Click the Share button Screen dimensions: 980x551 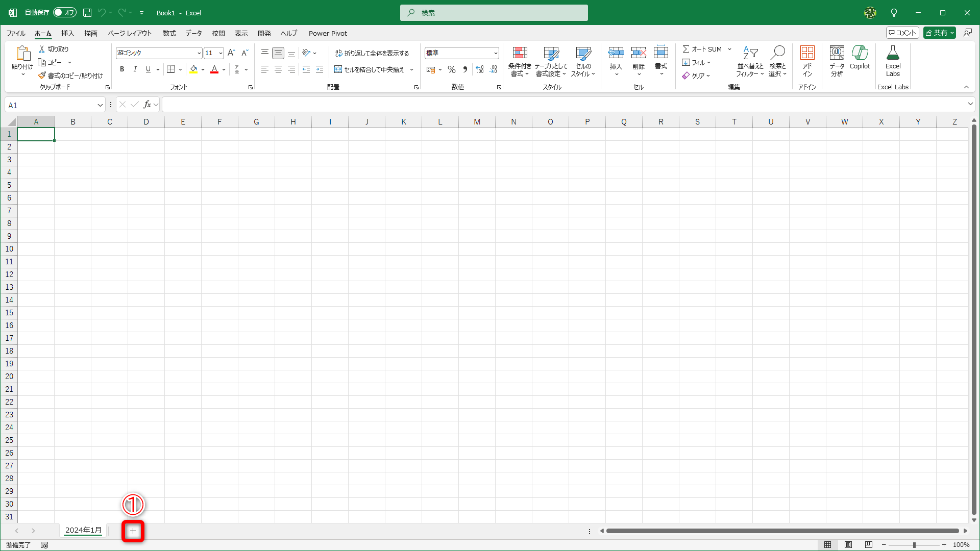click(x=937, y=33)
